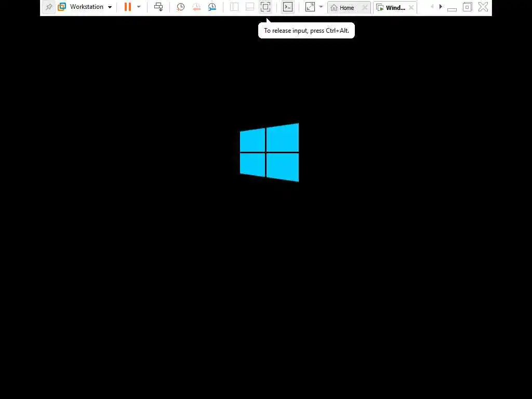This screenshot has height=399, width=532.
Task: Show or hide the library sidebar
Action: [234, 7]
